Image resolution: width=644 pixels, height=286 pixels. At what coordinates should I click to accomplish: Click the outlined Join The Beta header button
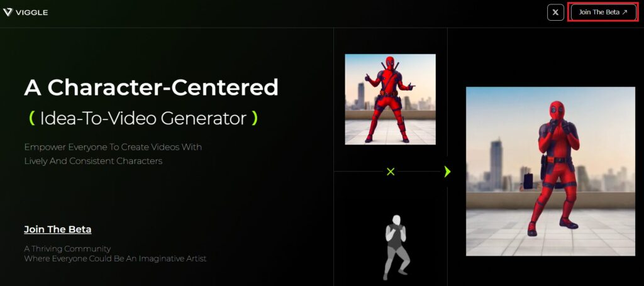tap(603, 13)
